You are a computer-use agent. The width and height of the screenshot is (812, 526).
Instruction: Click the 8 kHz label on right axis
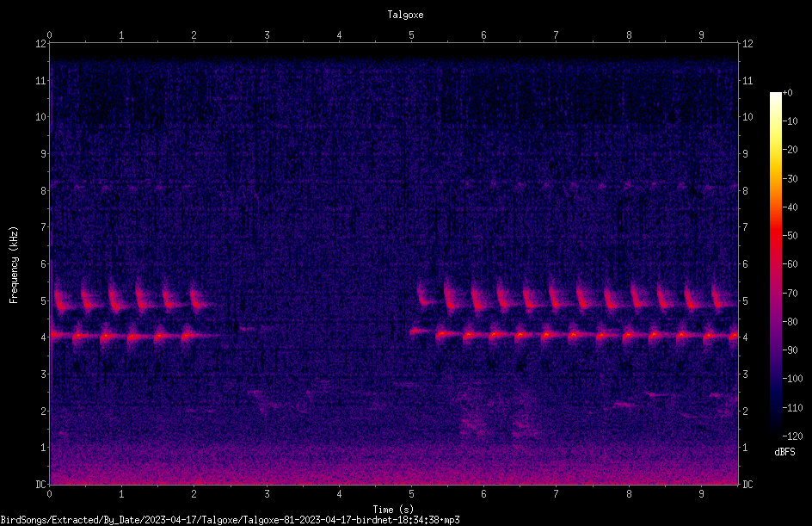coord(745,191)
